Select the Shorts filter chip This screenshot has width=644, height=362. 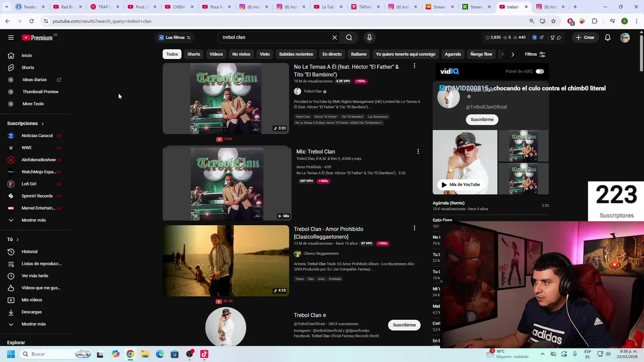[x=194, y=54]
